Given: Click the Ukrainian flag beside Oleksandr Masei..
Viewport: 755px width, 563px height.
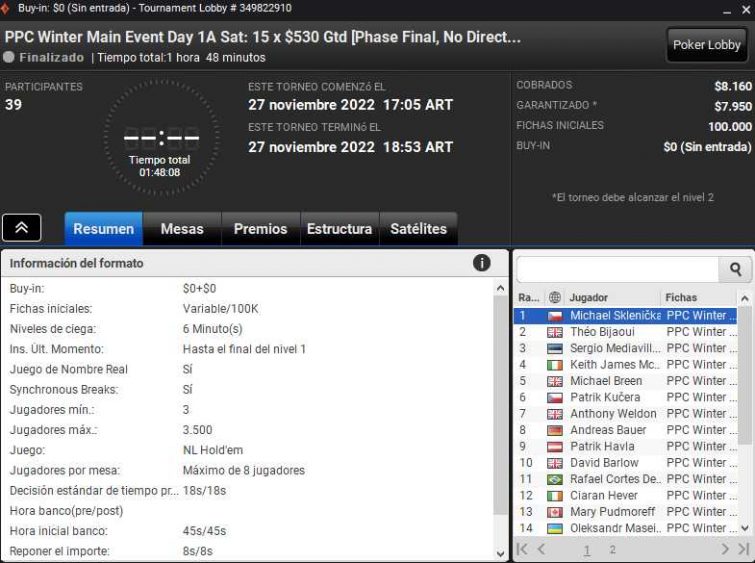Looking at the screenshot, I should 555,529.
